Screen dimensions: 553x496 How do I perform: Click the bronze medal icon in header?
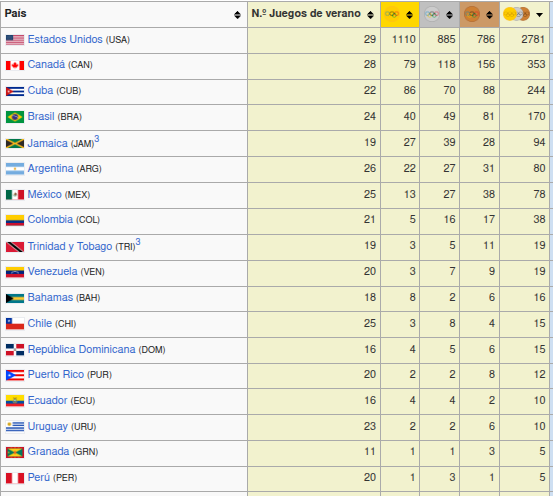coord(472,14)
